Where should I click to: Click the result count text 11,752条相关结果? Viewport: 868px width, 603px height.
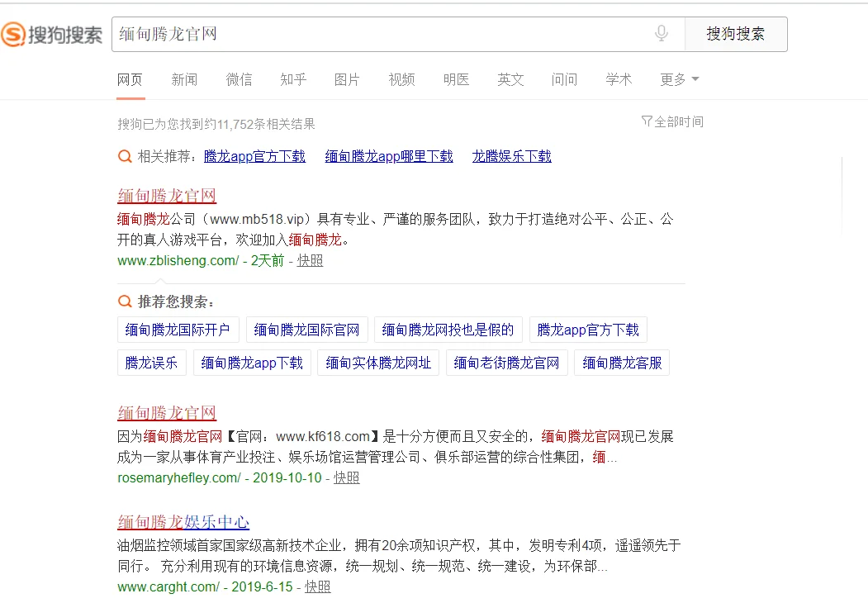click(266, 124)
